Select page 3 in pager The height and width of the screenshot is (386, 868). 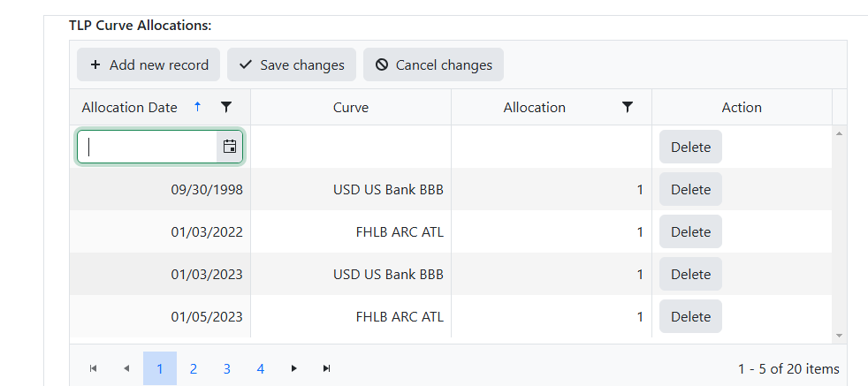pos(227,368)
